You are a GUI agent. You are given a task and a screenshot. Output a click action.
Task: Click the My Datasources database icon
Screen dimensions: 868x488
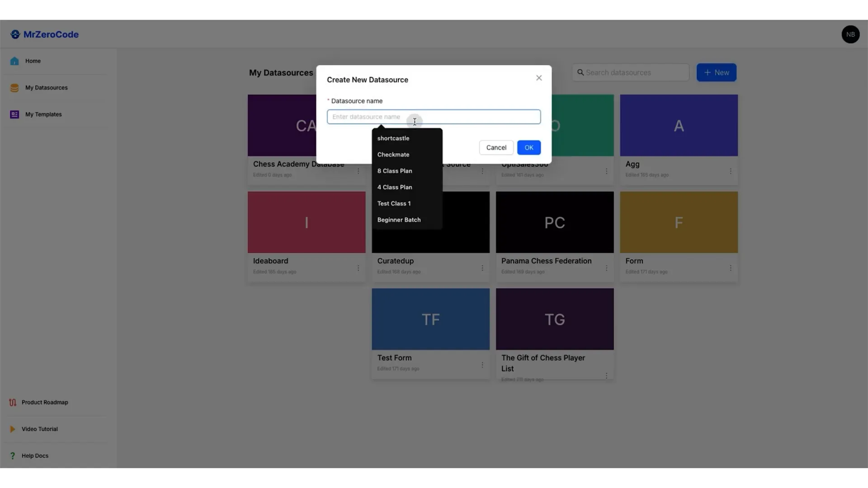tap(14, 88)
